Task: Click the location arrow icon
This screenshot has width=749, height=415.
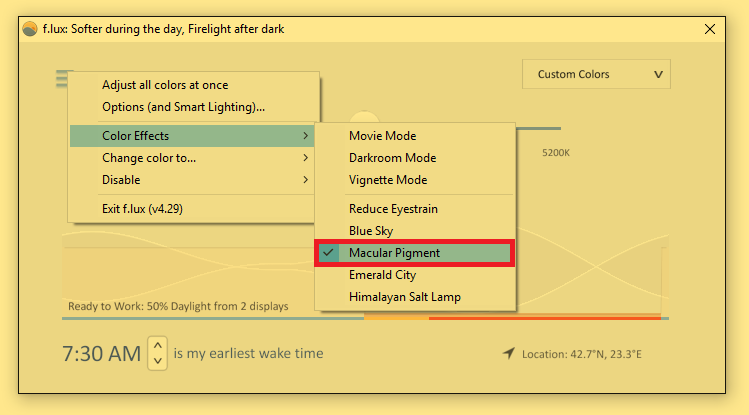Action: (x=509, y=353)
